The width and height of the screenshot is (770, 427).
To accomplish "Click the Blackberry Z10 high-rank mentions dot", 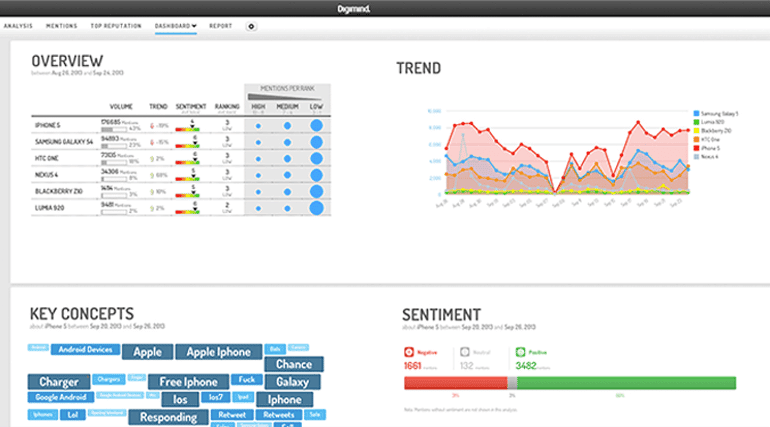I will click(x=258, y=192).
